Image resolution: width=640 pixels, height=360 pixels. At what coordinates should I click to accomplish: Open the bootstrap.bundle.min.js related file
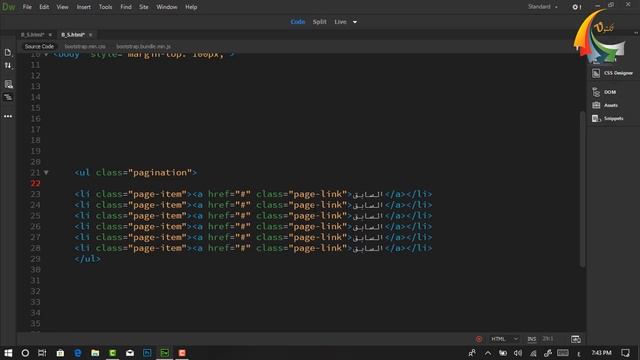pyautogui.click(x=143, y=47)
